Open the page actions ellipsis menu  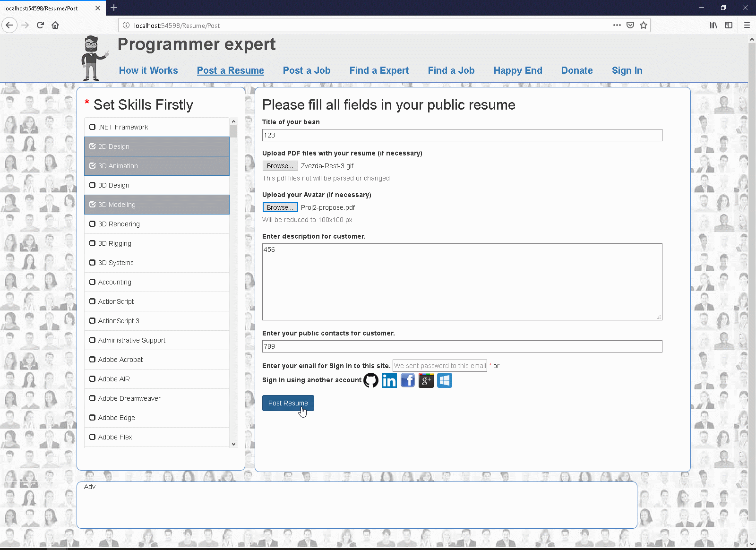(617, 26)
